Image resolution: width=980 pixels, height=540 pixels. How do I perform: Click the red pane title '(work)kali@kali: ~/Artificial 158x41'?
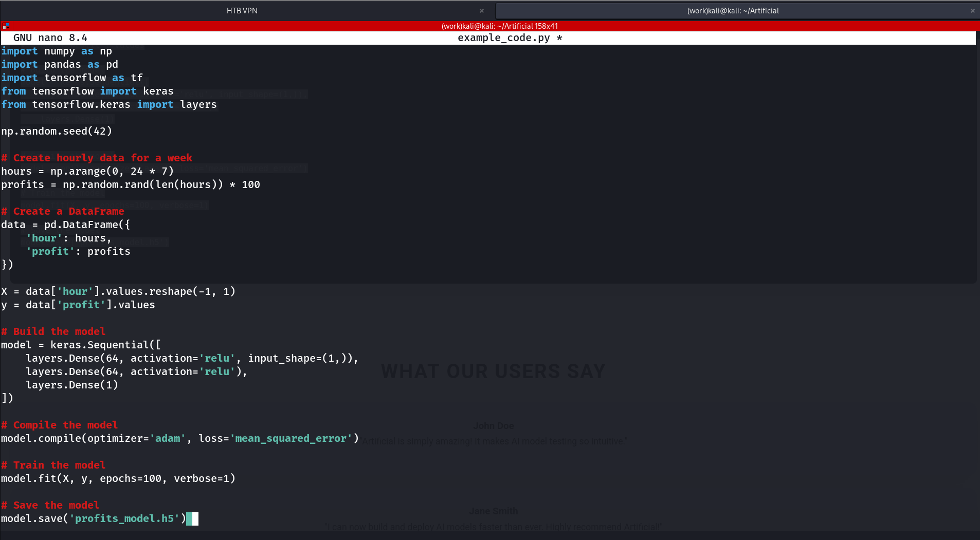pos(499,26)
